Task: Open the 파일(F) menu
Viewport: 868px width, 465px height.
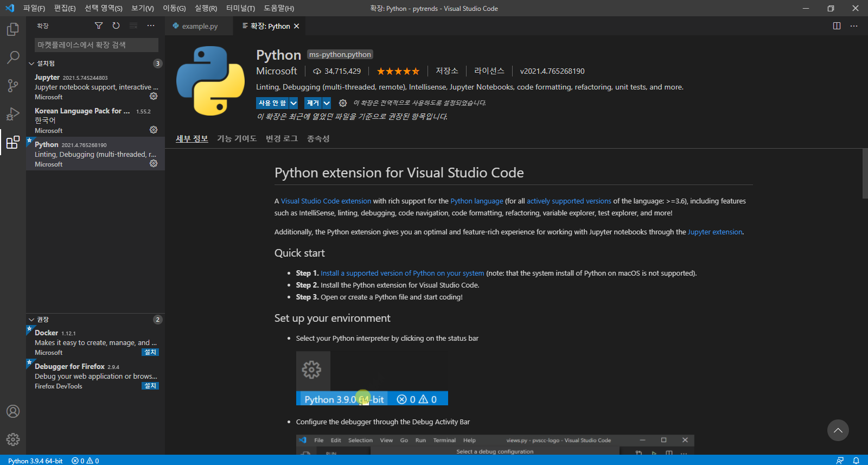Action: [34, 8]
